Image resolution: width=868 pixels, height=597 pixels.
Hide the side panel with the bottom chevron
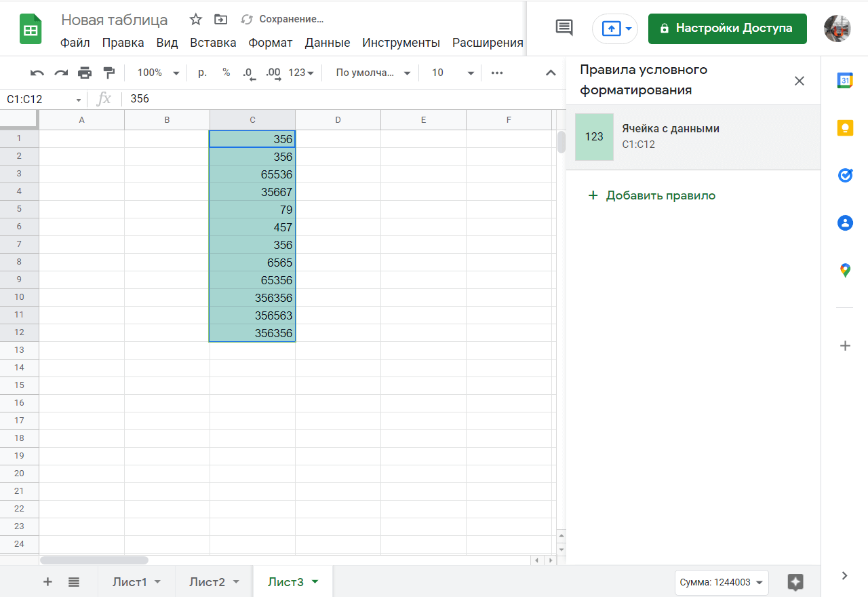click(845, 575)
